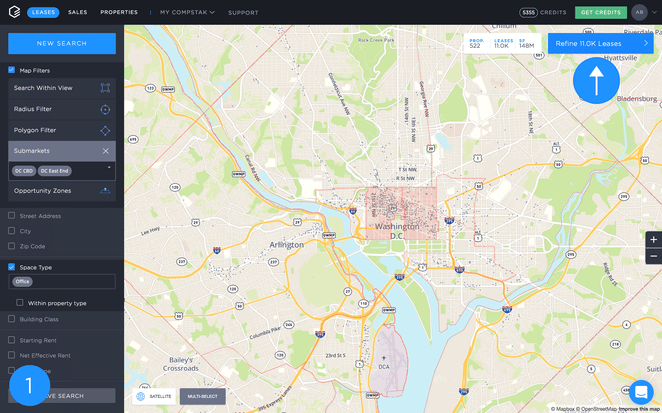Switch to the Sales tab
This screenshot has width=662, height=413.
pos(78,12)
